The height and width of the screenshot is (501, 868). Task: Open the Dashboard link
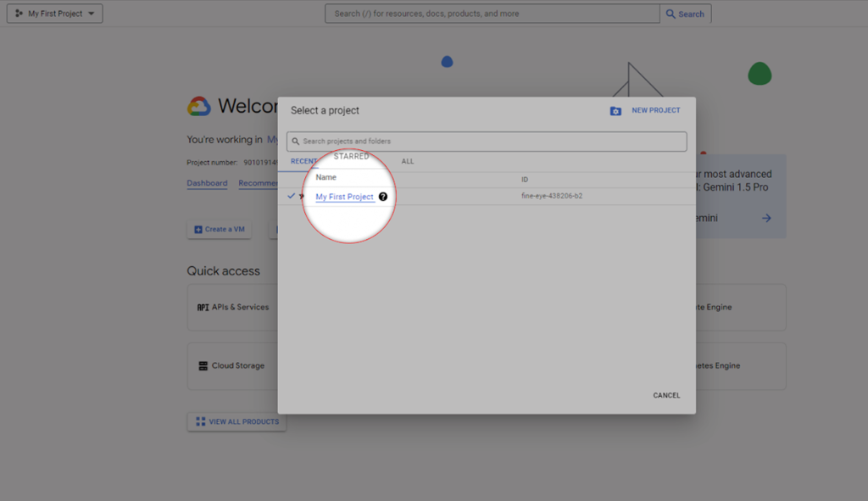[x=207, y=183]
